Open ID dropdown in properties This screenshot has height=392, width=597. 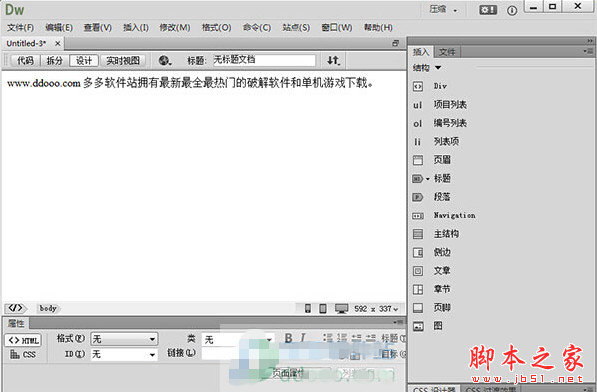[124, 355]
